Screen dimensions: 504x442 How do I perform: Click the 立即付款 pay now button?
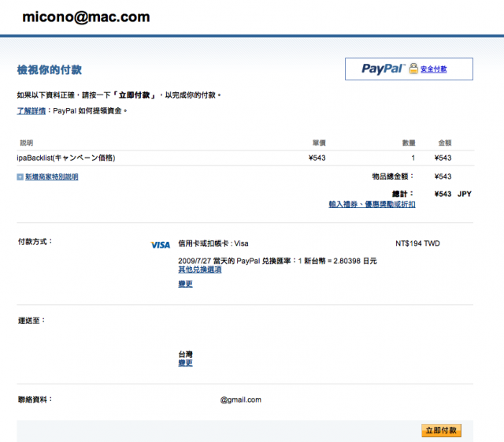(441, 430)
